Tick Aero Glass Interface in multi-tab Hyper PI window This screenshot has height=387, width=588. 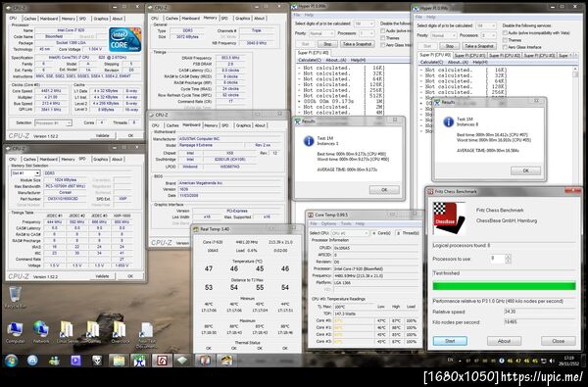505,47
